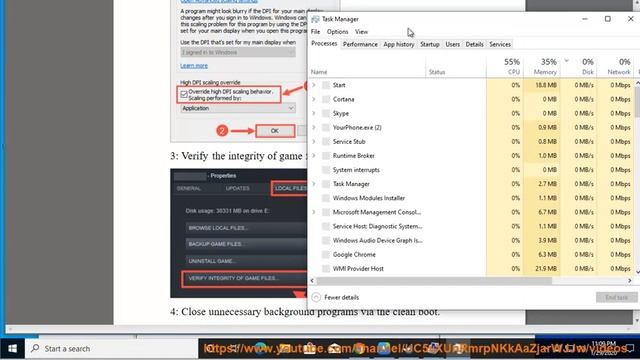Open the Windows Start menu button
640x360 pixels.
(x=12, y=349)
